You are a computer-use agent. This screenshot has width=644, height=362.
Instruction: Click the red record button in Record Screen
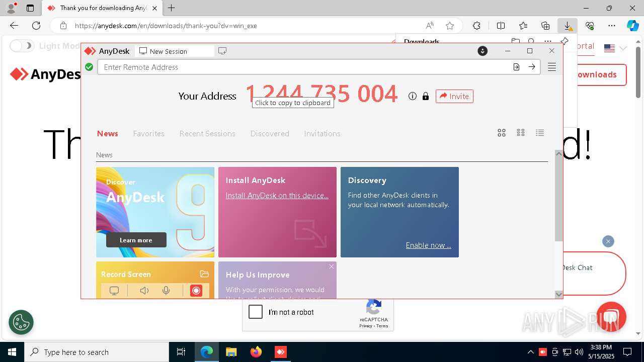[196, 291]
